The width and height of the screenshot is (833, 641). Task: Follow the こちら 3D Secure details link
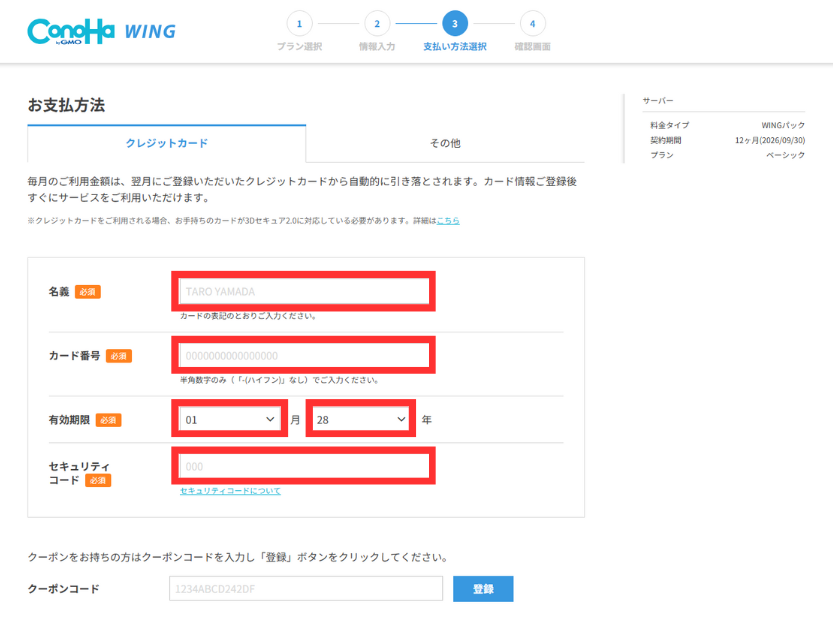tap(448, 220)
